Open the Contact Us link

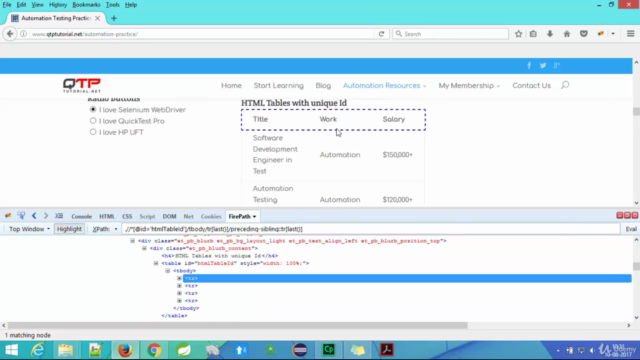[531, 85]
